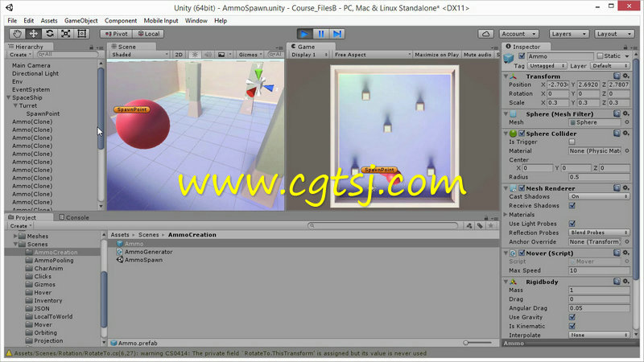Open Reflection Probes dropdown
This screenshot has width=644, height=362.
pyautogui.click(x=599, y=232)
